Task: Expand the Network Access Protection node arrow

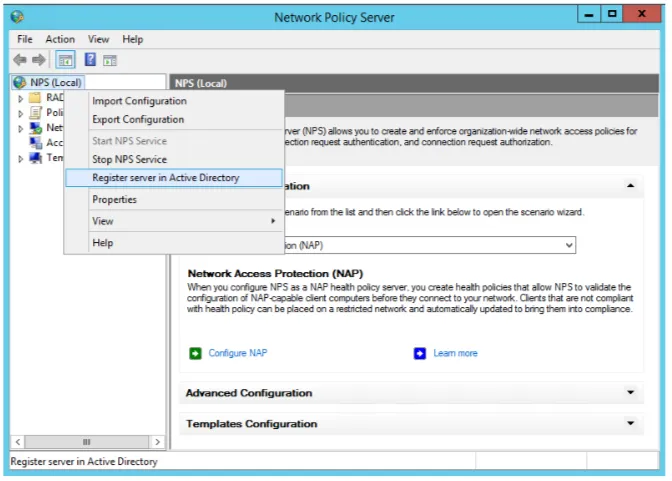Action: coord(20,129)
